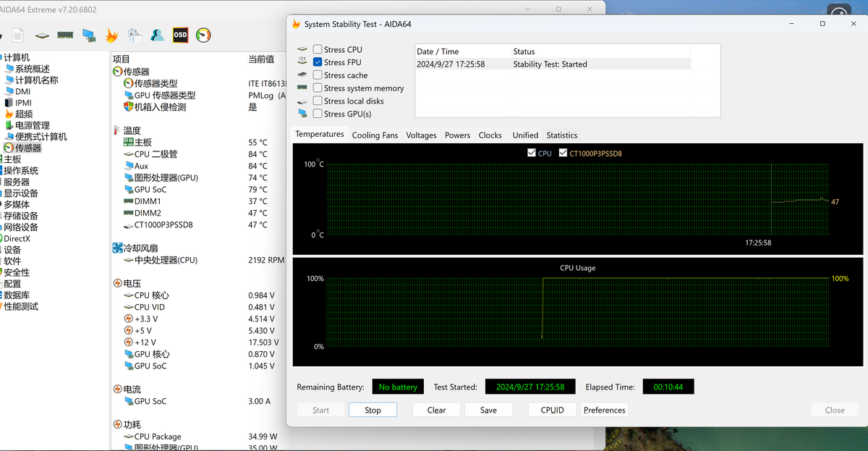Open the preferences checklist icon in toolbar
The height and width of the screenshot is (451, 868).
tap(135, 35)
